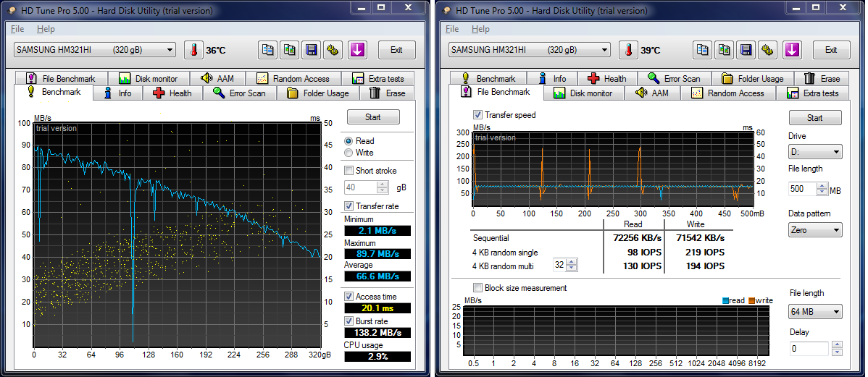The height and width of the screenshot is (377, 868).
Task: Click the purple down-arrow icon in left window
Action: click(357, 50)
